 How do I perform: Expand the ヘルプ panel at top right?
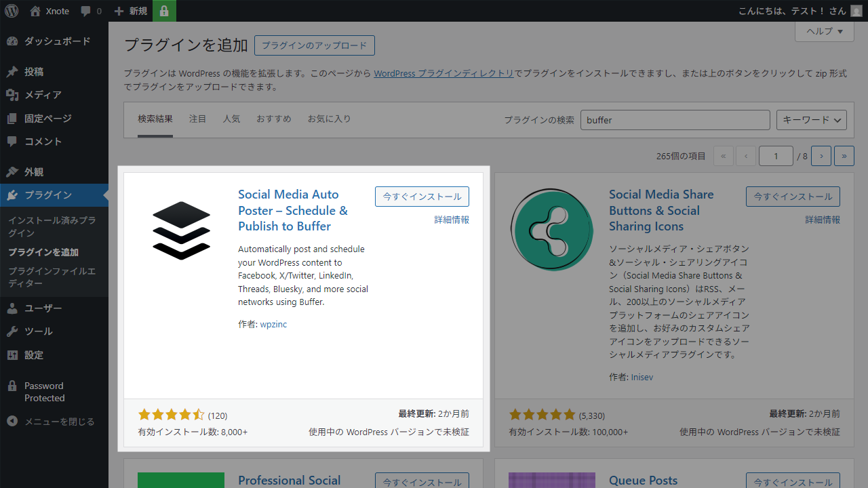coord(823,31)
